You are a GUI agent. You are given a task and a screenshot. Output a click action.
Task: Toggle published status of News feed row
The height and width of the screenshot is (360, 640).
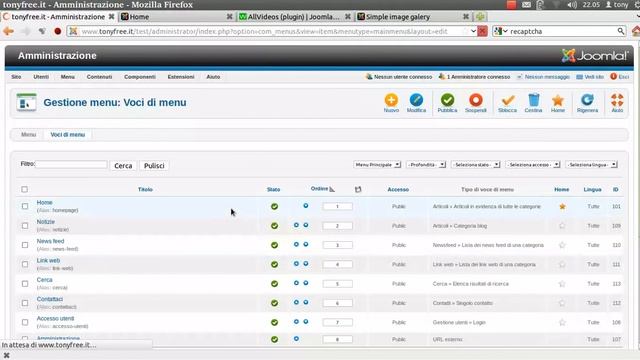click(274, 245)
